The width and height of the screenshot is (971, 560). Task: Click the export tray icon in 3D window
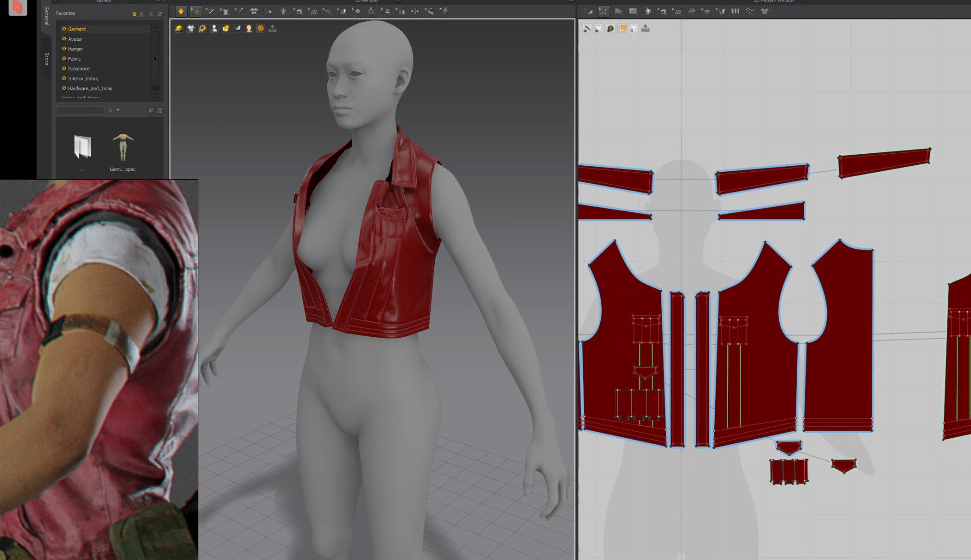coord(273,29)
